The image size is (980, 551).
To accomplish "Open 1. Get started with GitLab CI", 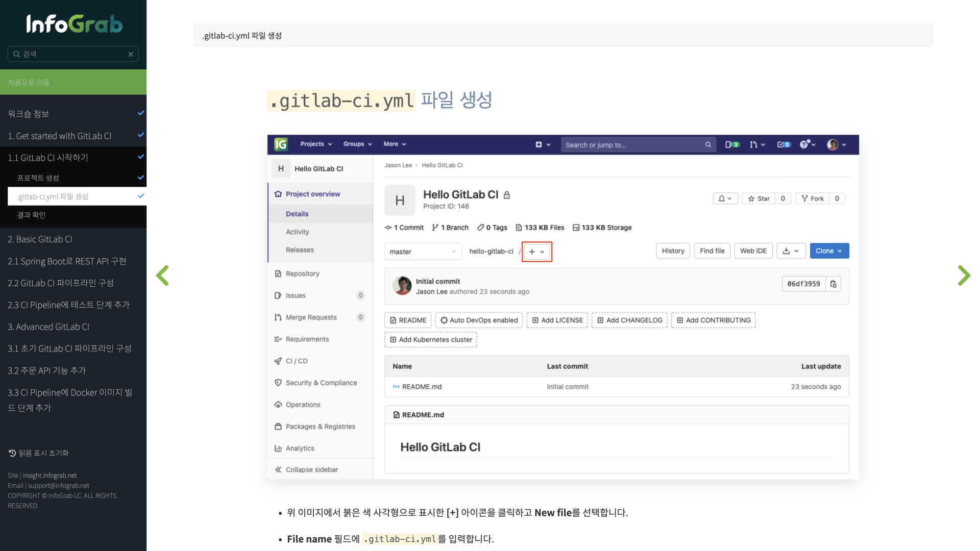I will pos(73,136).
